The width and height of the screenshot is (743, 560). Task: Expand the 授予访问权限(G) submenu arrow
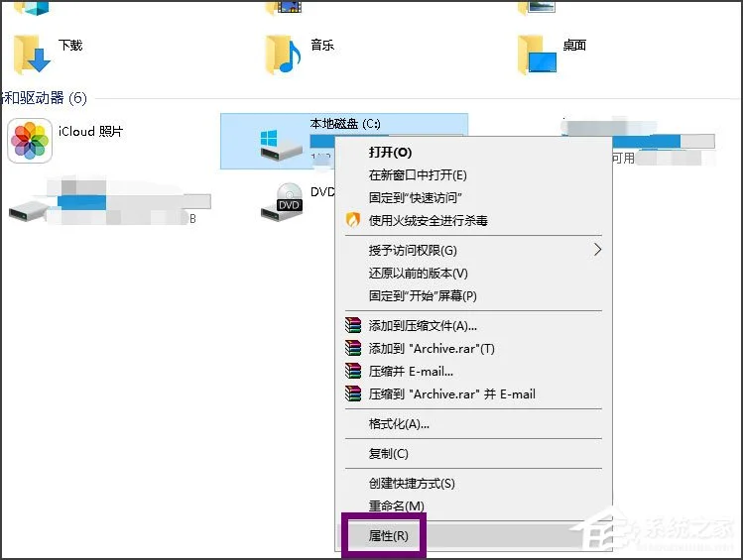[597, 250]
